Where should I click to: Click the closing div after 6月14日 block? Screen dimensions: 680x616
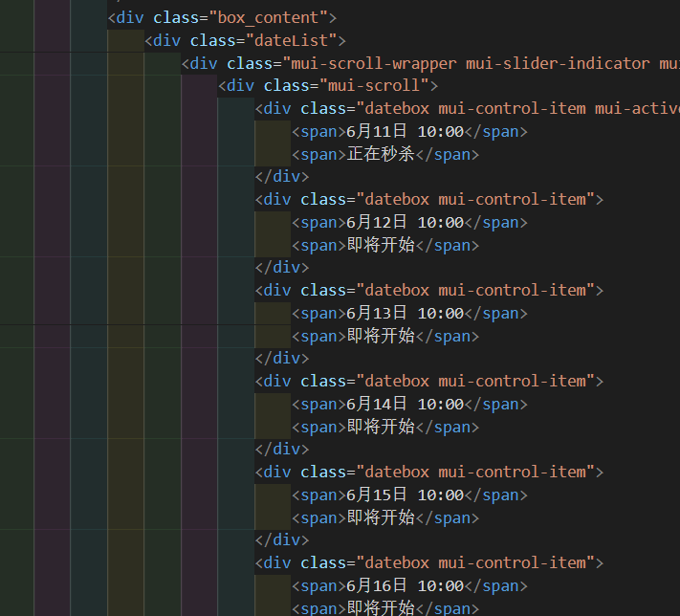click(x=282, y=450)
